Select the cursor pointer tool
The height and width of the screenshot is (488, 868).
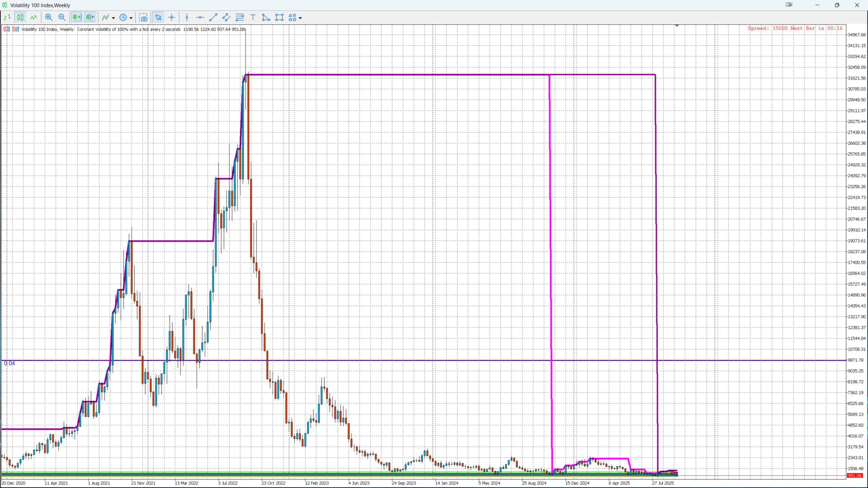[x=158, y=18]
